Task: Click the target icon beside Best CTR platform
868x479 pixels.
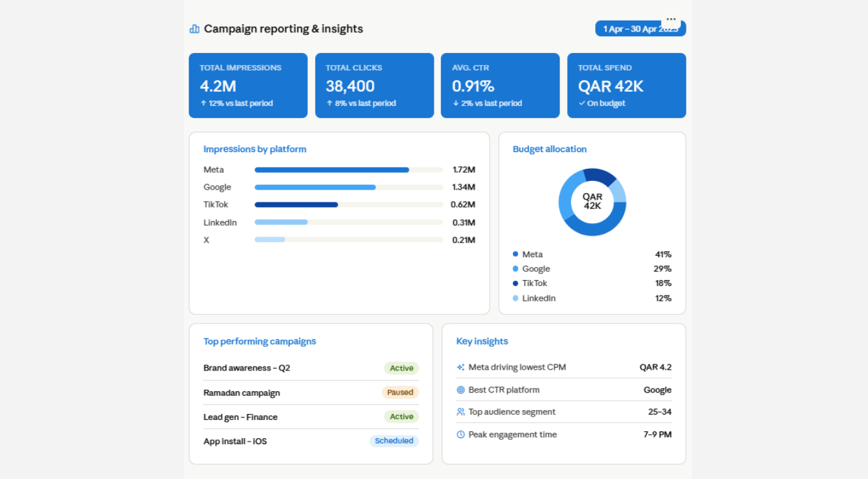Action: point(460,390)
